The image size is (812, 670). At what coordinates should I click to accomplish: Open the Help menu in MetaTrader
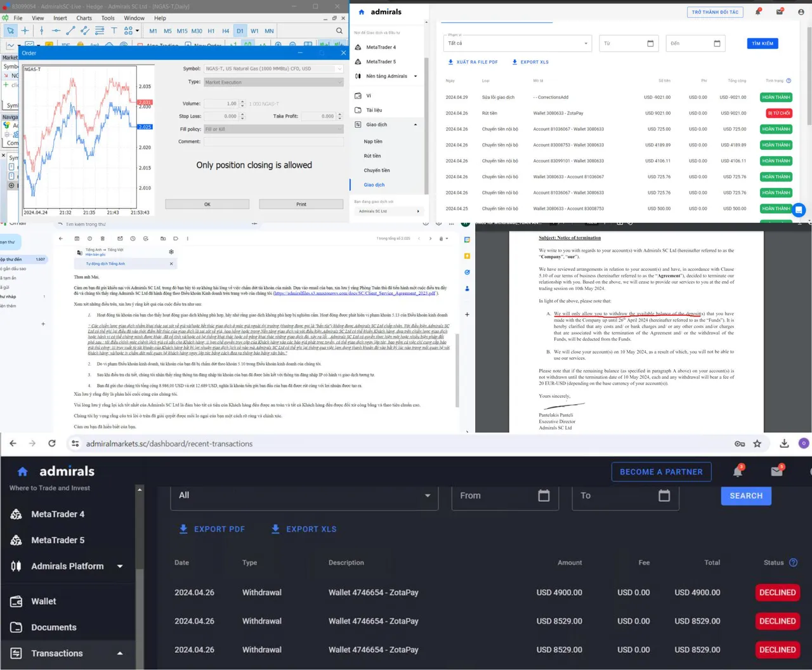tap(160, 18)
